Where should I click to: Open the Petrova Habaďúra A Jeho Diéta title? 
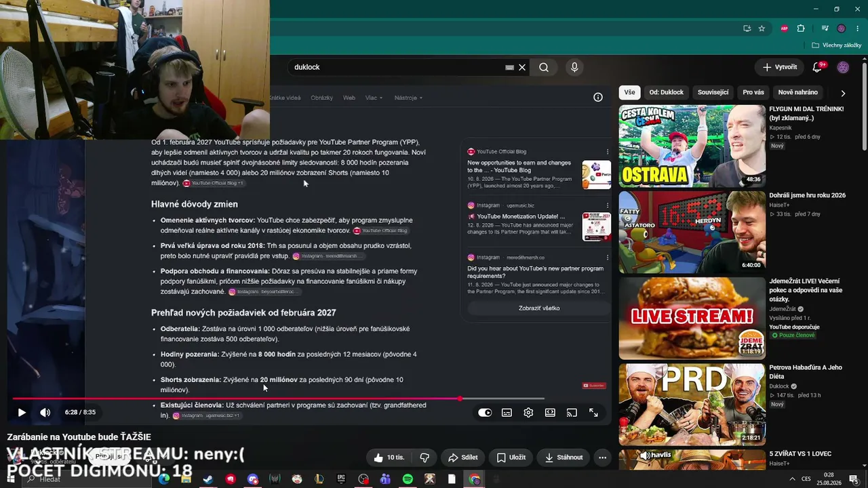pyautogui.click(x=806, y=372)
